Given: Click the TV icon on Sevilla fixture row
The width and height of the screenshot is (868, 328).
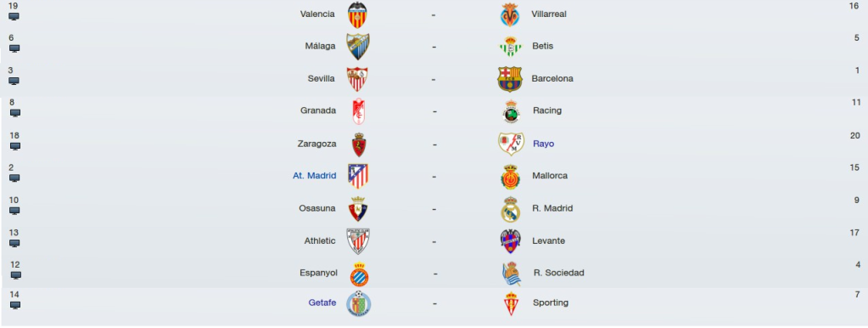Looking at the screenshot, I should (14, 81).
